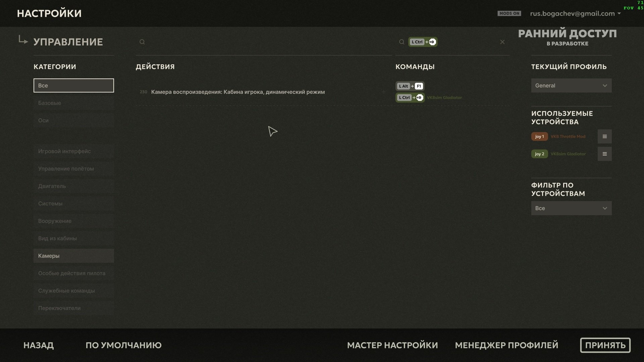Click the L Alt + F1 key binding
Screen dimensions: 644x362
tap(410, 86)
